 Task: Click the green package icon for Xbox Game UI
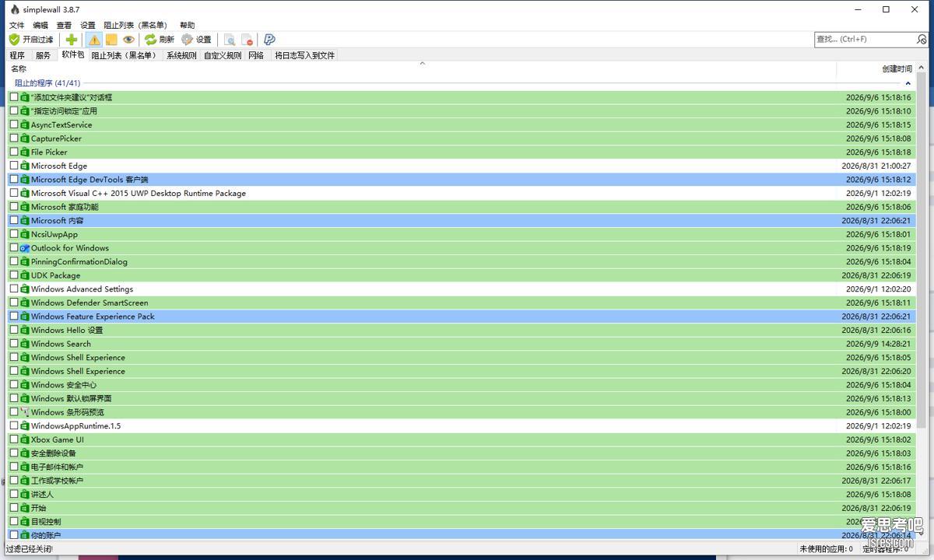(x=25, y=439)
